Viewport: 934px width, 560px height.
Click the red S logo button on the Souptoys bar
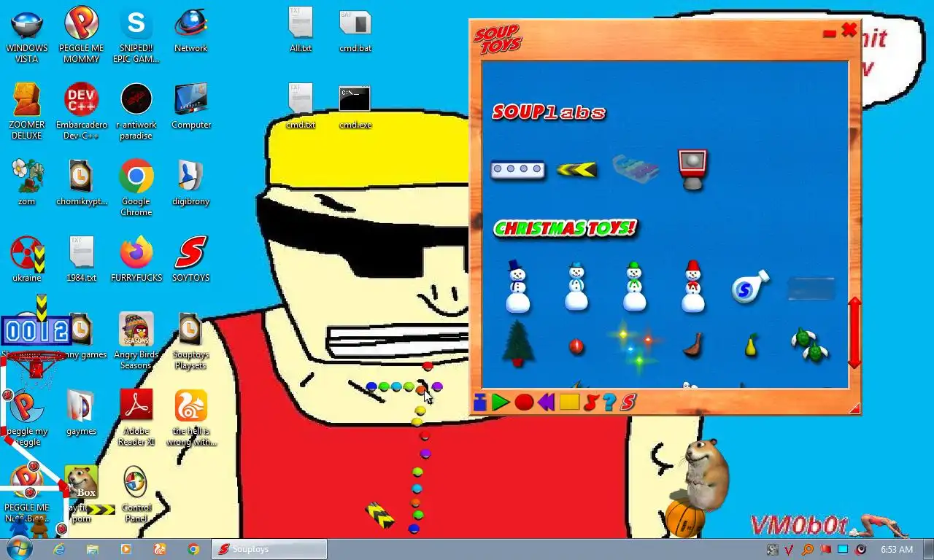tap(628, 402)
